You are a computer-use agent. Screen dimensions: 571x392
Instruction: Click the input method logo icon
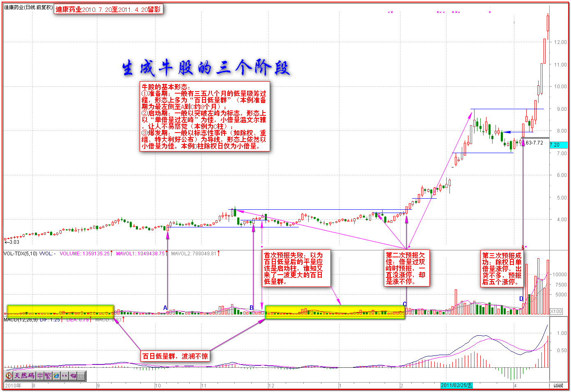coord(9,376)
